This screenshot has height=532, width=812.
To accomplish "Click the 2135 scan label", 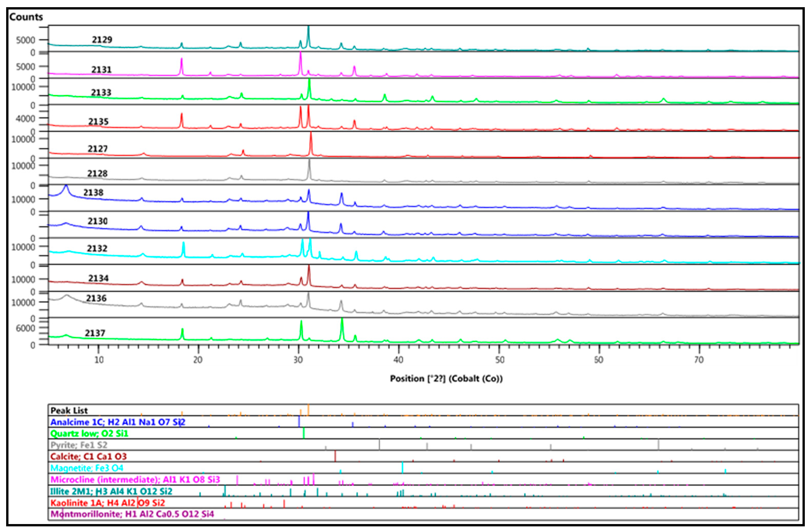I will (98, 122).
